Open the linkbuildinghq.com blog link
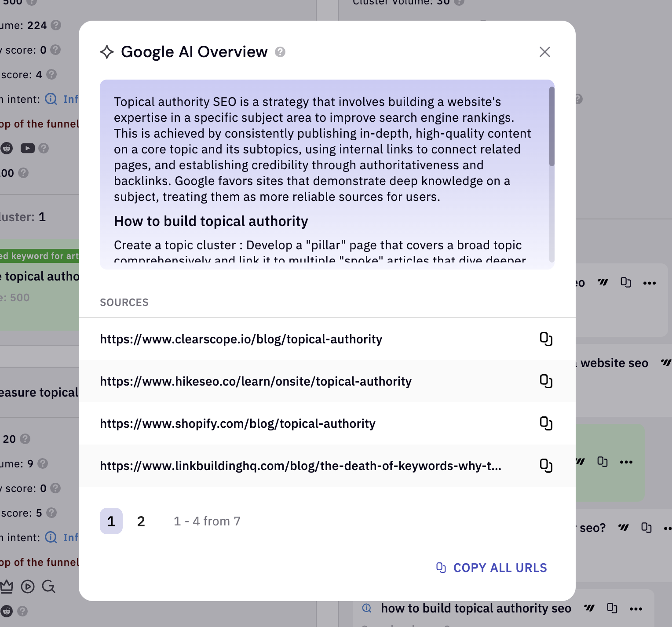672x627 pixels. coord(300,466)
